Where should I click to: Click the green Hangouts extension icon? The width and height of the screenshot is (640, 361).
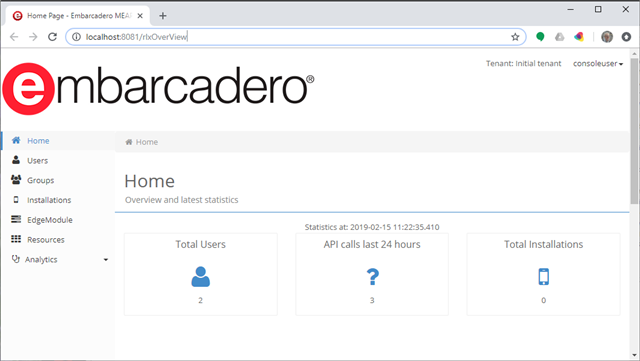tap(540, 37)
